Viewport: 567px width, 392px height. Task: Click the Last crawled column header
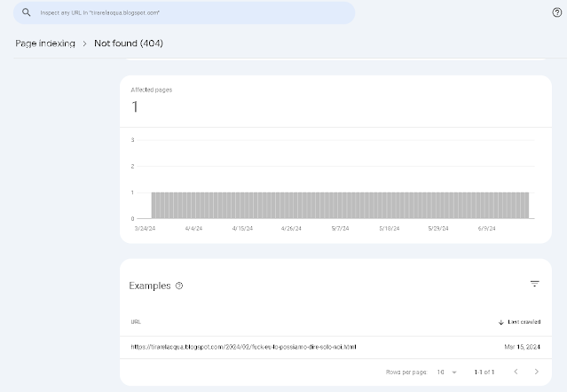(524, 322)
